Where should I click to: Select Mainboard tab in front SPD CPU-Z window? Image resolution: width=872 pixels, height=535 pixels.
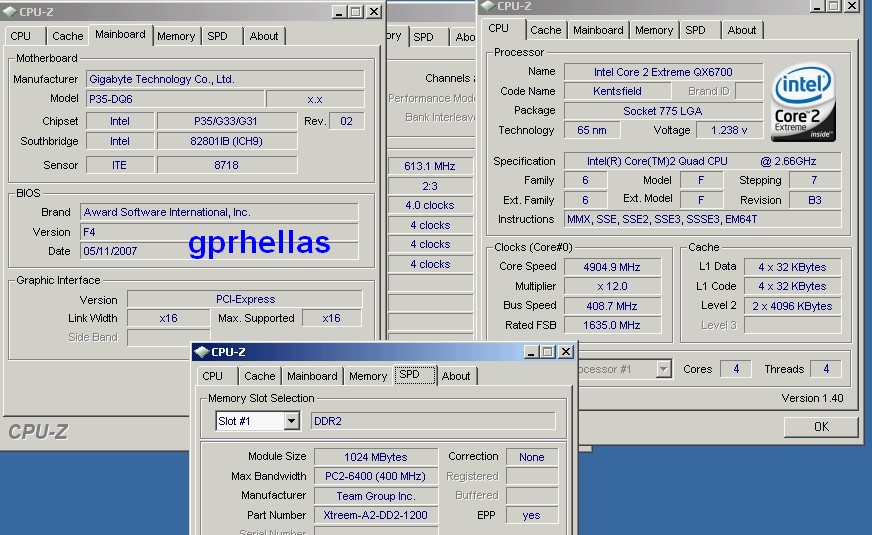click(312, 376)
